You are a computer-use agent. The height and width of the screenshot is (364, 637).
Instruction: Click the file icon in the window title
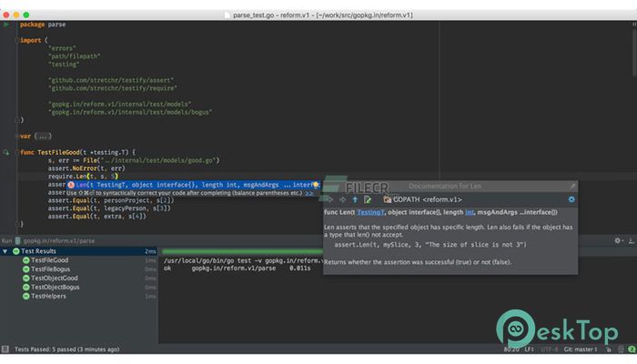tap(227, 15)
